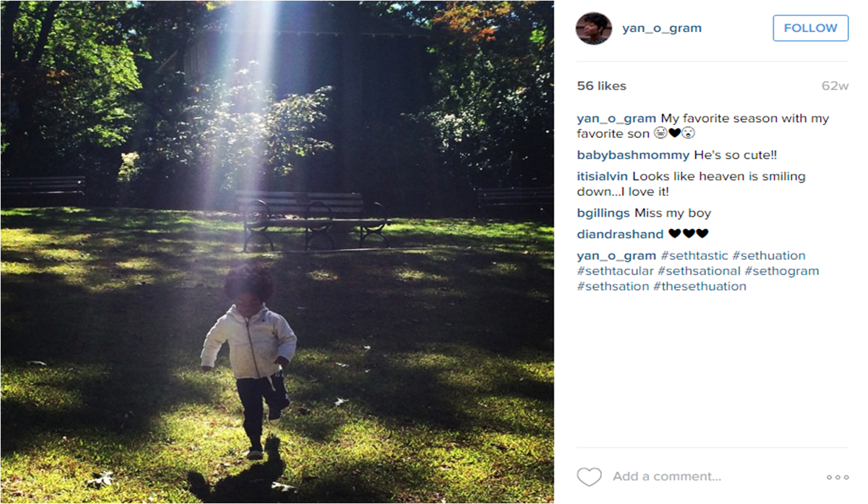Click the #thesethuation hashtag
Screen dimensions: 868x504
pos(700,286)
